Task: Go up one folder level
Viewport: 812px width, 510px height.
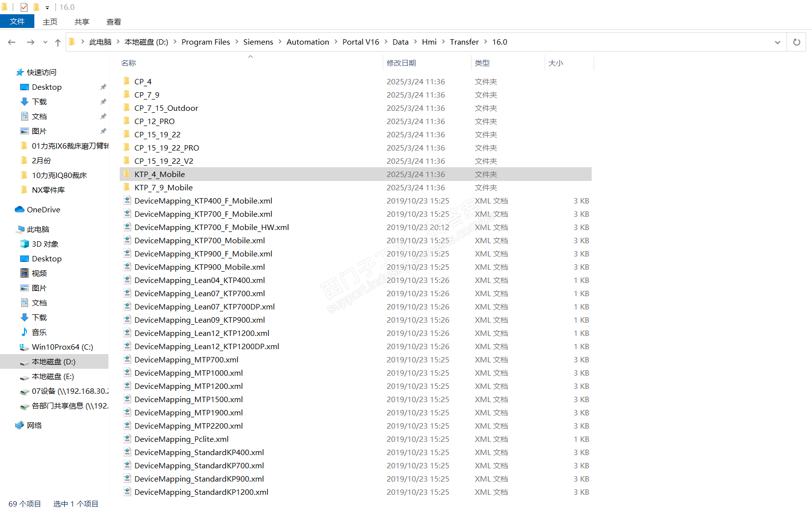Action: [58, 42]
